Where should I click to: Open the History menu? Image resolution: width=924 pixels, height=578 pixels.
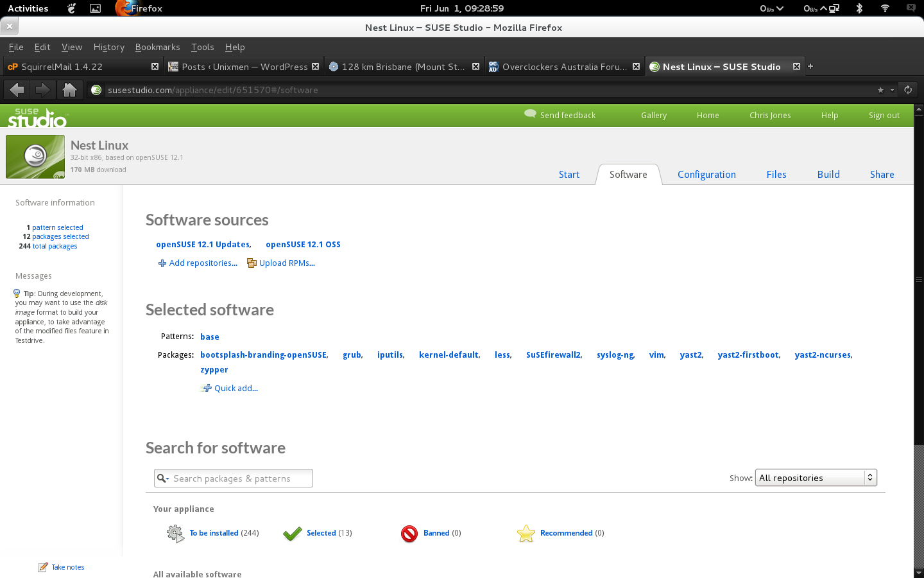(109, 47)
